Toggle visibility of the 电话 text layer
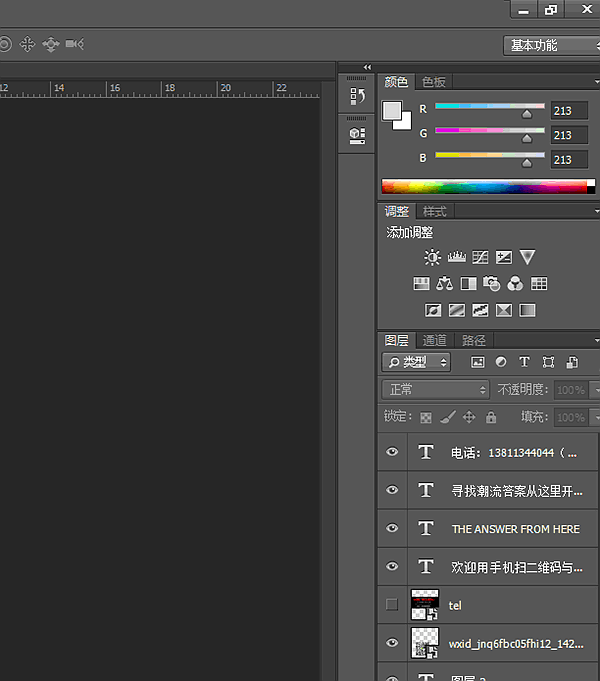600x681 pixels. pyautogui.click(x=392, y=452)
